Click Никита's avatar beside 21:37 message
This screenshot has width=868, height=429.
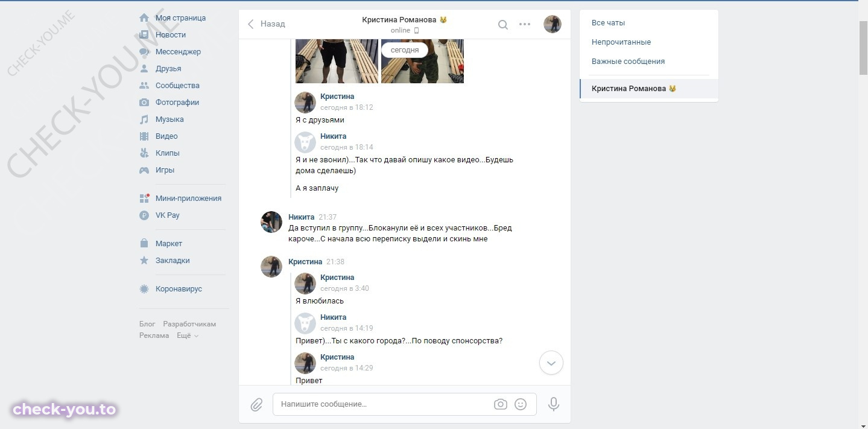click(271, 222)
